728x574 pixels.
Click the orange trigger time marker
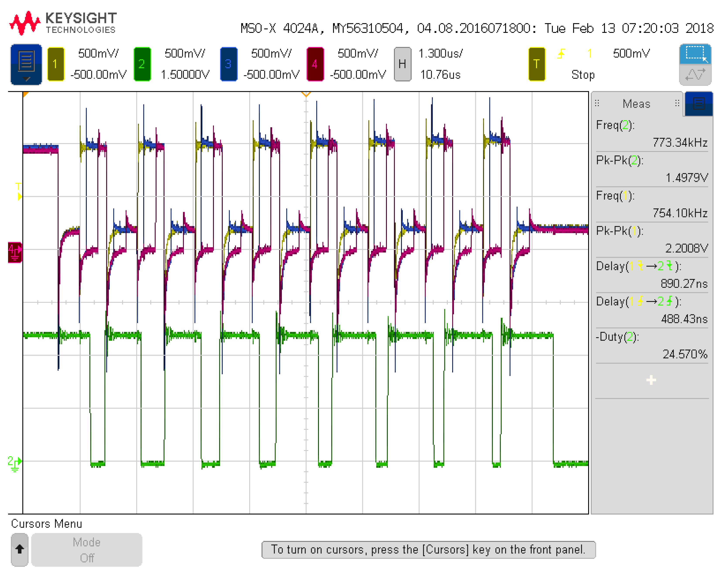tap(306, 94)
